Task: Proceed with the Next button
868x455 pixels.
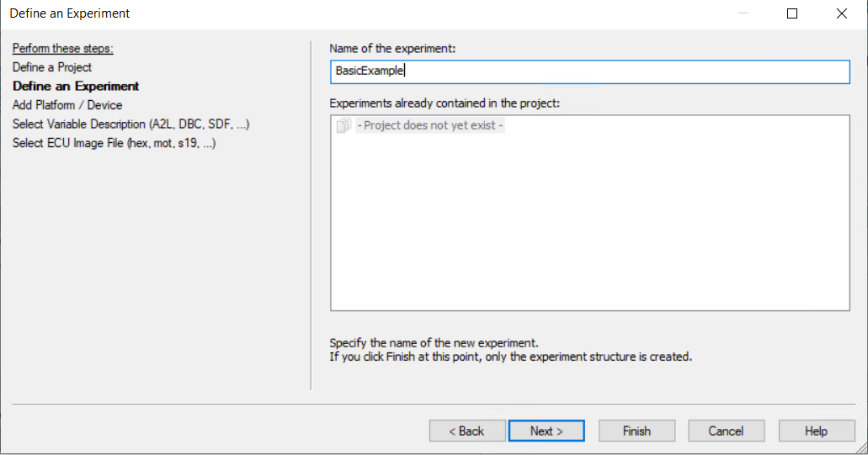Action: tap(546, 431)
